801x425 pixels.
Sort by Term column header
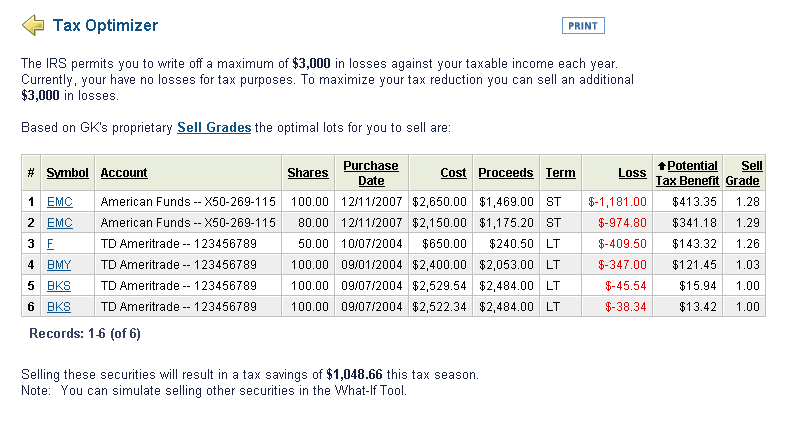[560, 173]
